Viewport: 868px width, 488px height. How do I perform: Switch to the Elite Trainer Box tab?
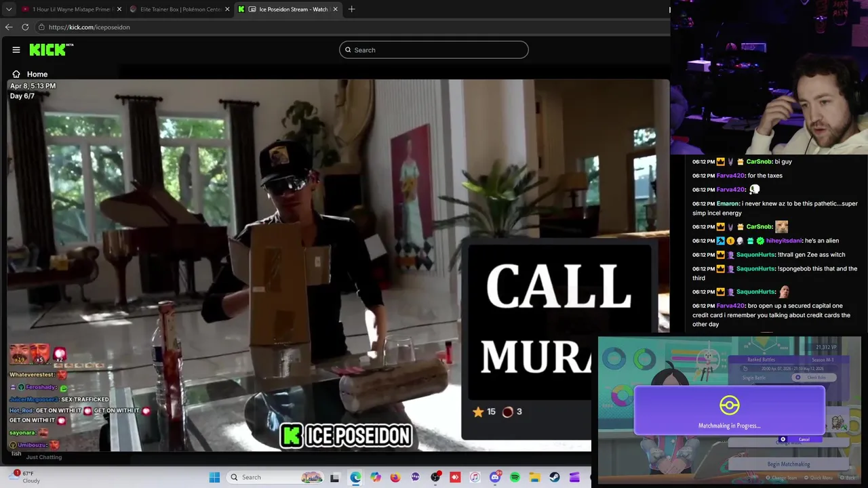click(x=180, y=9)
